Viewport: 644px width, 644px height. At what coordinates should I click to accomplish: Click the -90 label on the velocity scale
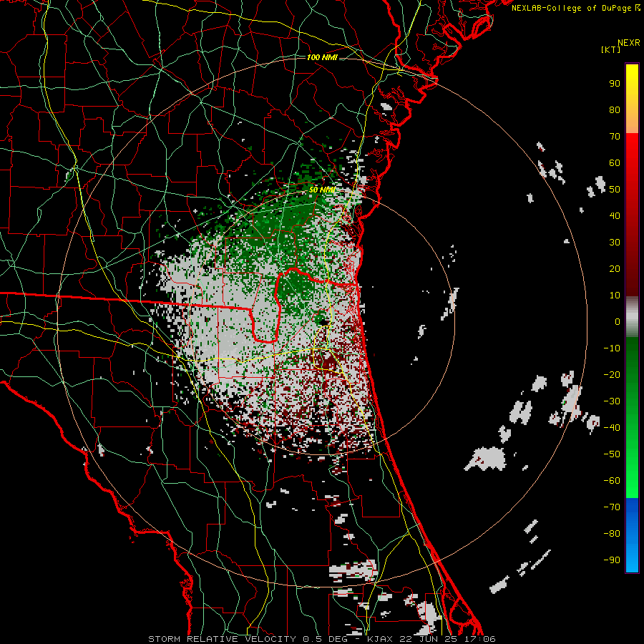pyautogui.click(x=612, y=560)
